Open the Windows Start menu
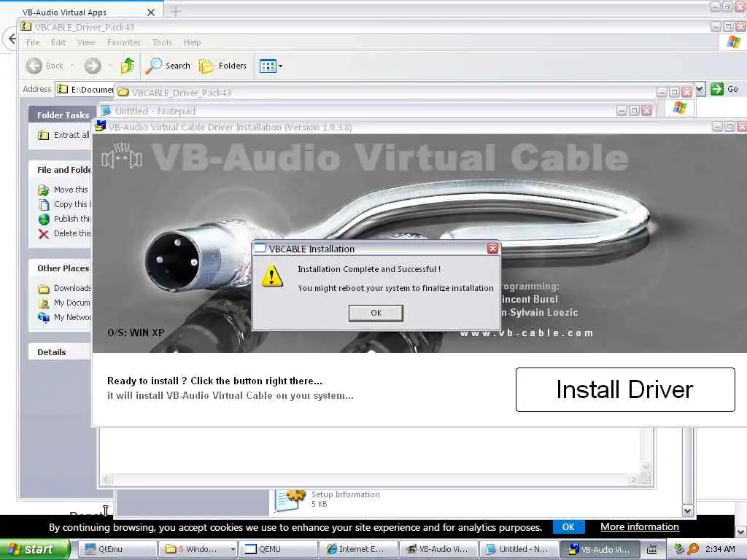 [x=34, y=549]
